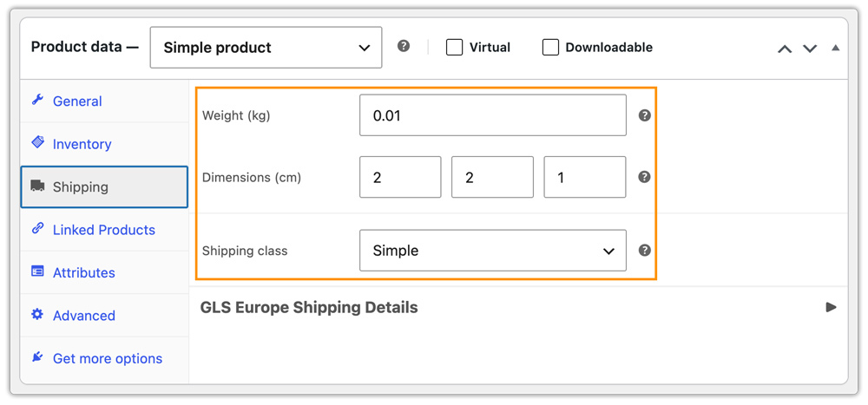868x405 pixels.
Task: Click the Shipping class label
Action: pyautogui.click(x=245, y=251)
